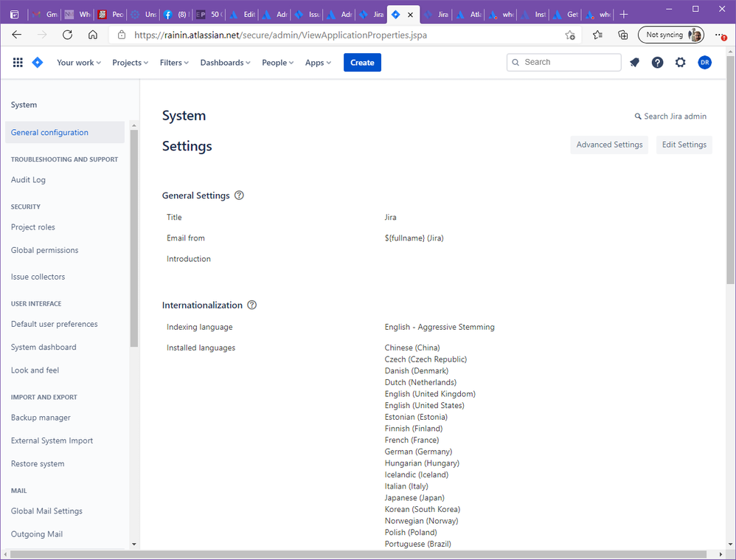Open Audit Log in sidebar
Image resolution: width=736 pixels, height=560 pixels.
point(28,180)
